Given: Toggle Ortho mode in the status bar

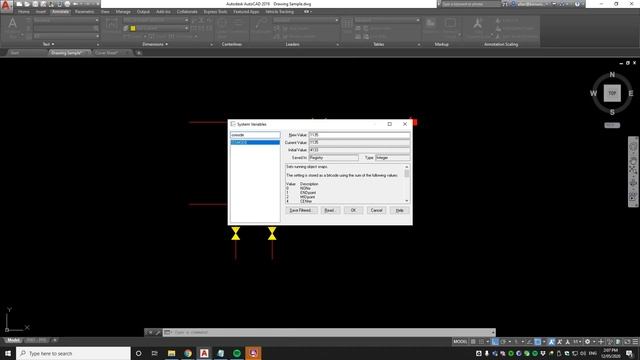Looking at the screenshot, I should pyautogui.click(x=495, y=342).
